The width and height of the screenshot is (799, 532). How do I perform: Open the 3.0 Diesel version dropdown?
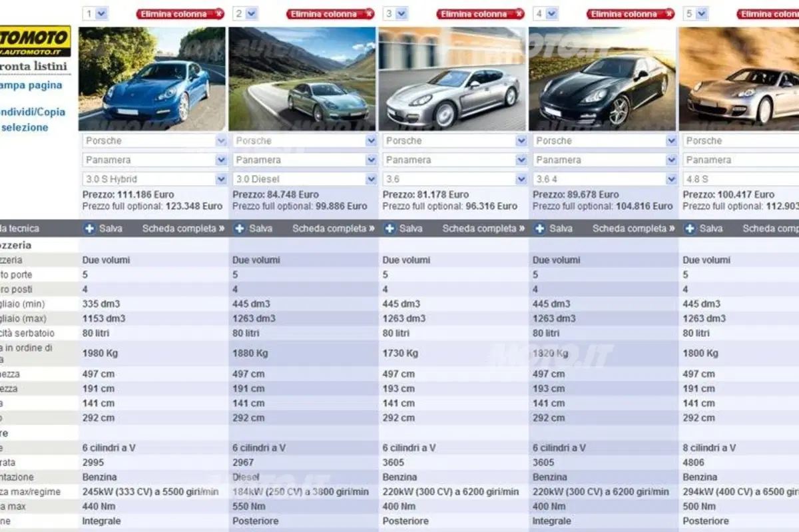pyautogui.click(x=305, y=179)
